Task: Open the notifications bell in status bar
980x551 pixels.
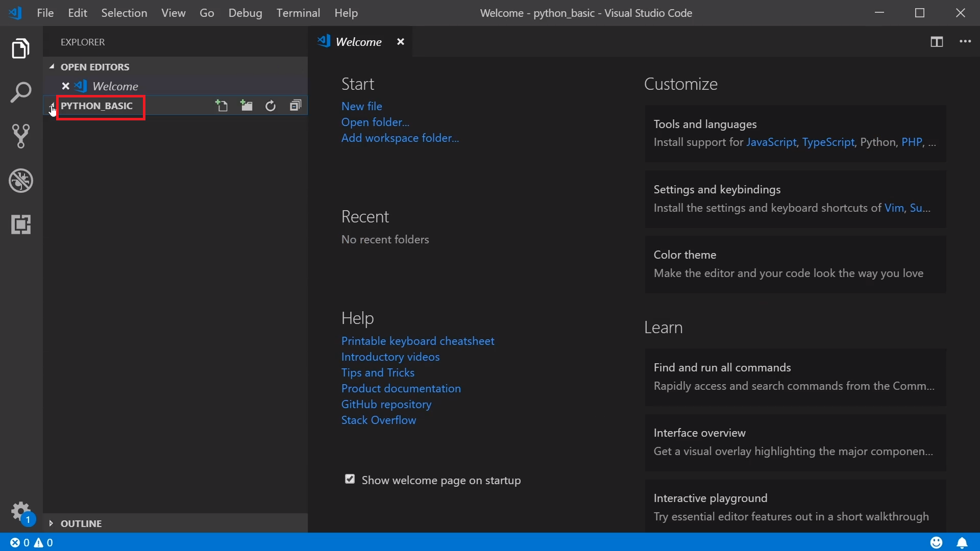Action: [962, 542]
